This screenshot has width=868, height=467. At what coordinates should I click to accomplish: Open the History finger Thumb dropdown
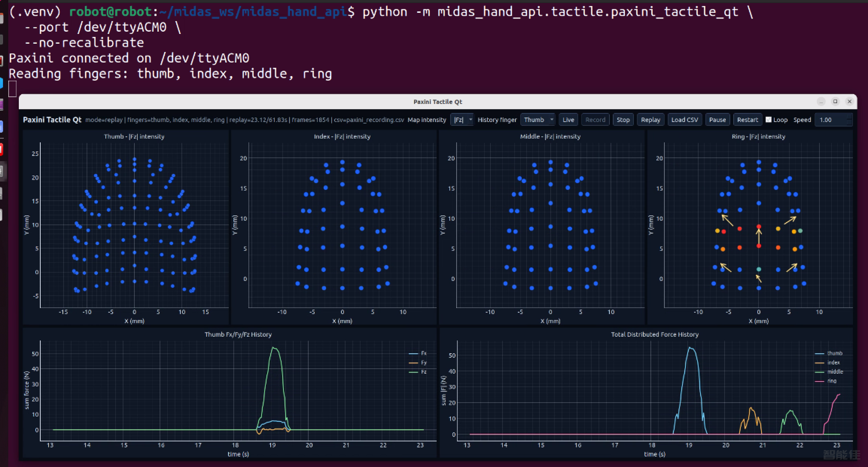point(538,120)
